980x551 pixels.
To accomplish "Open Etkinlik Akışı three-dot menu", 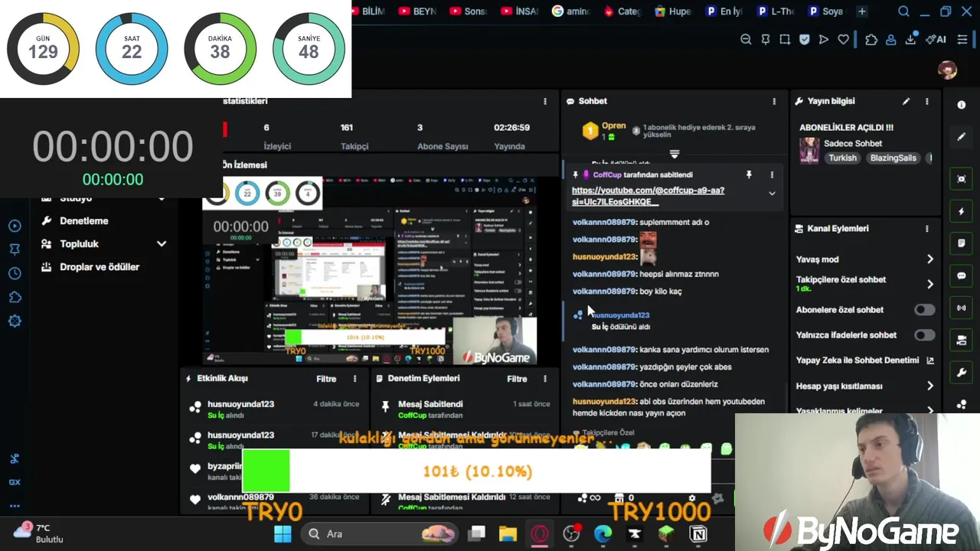I will 354,379.
